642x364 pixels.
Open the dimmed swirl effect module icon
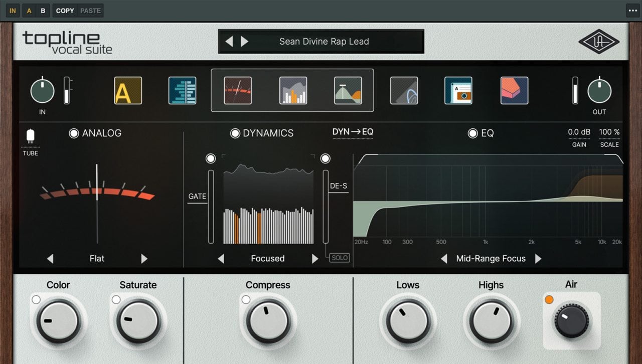(404, 90)
